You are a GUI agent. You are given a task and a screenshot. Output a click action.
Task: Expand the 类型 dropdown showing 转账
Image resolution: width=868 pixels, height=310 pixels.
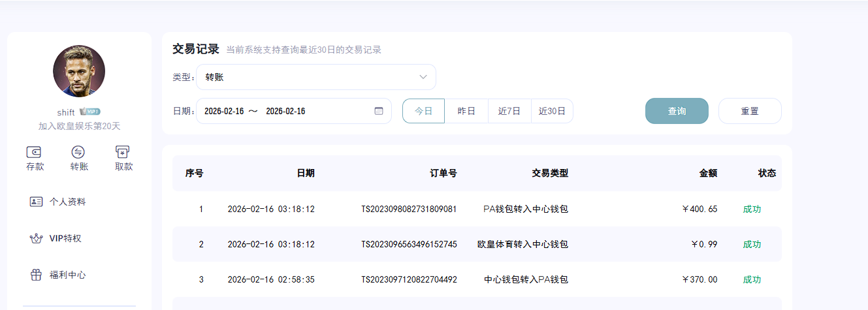click(315, 77)
